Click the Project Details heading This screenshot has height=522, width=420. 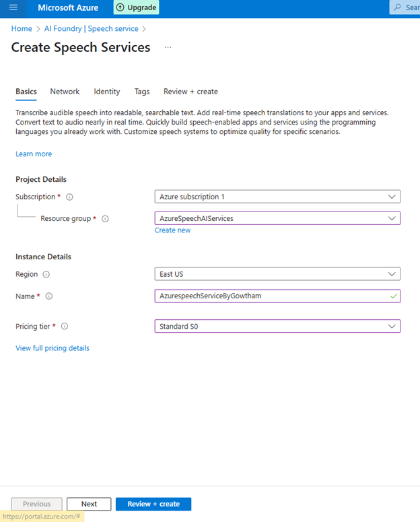41,179
